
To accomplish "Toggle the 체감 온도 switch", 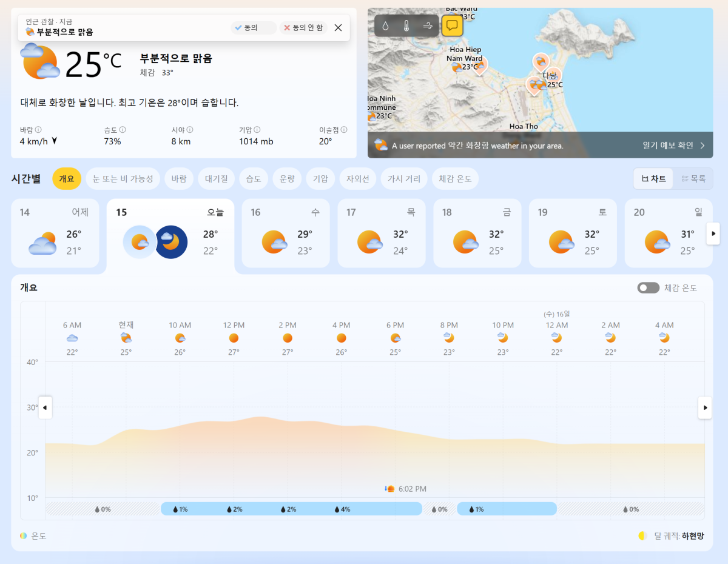I will (649, 288).
